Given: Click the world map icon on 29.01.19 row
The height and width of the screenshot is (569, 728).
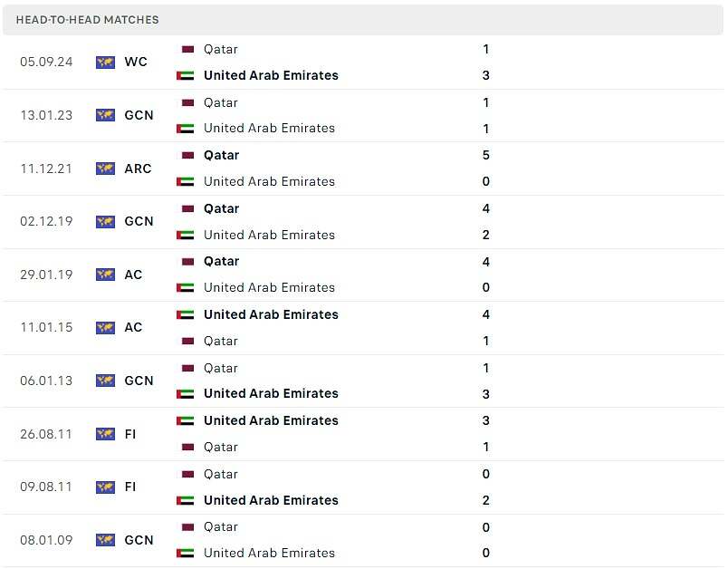Looking at the screenshot, I should point(105,275).
